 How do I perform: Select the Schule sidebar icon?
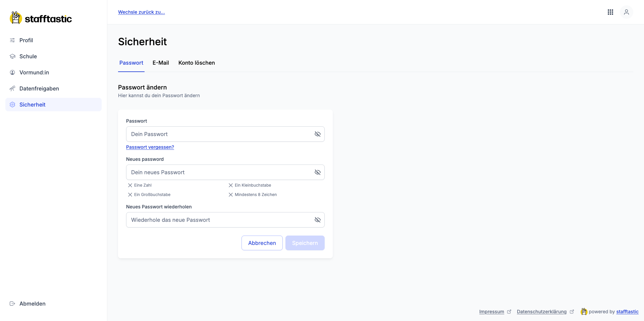tap(12, 56)
